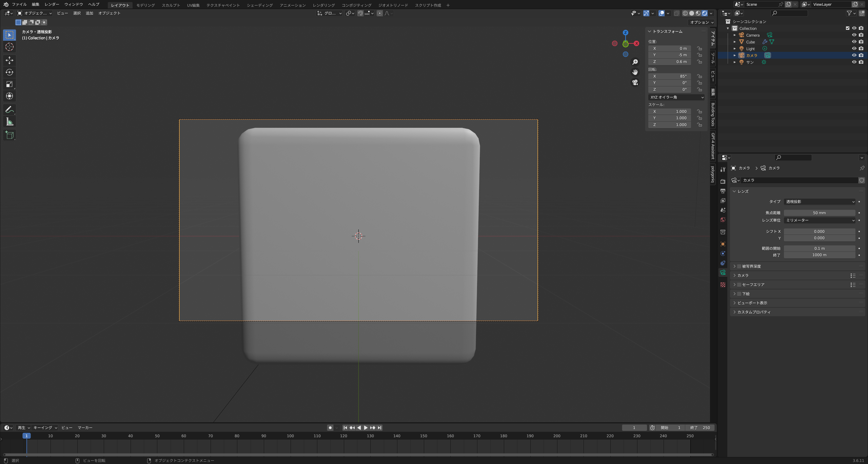This screenshot has height=464, width=868.
Task: Open the 追加 menu in viewport header
Action: (x=89, y=13)
